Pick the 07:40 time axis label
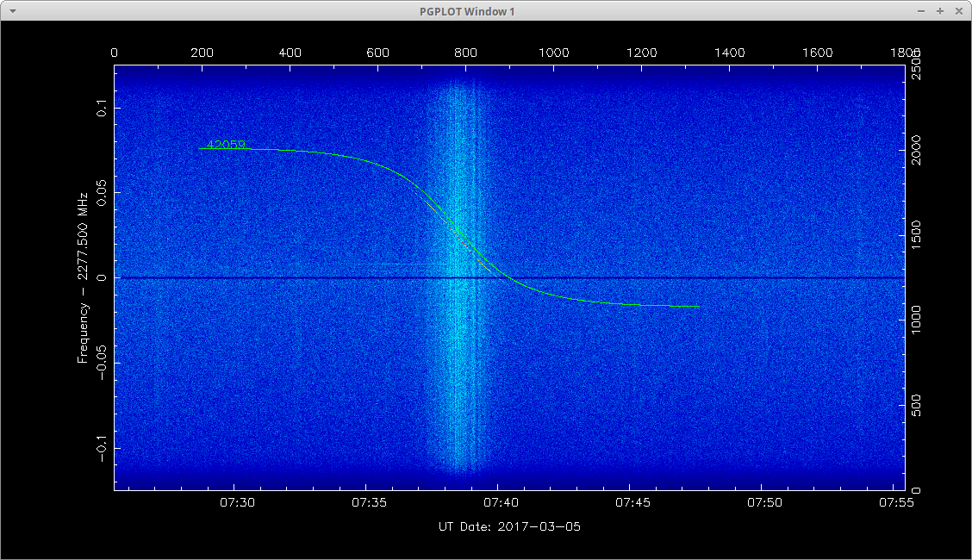This screenshot has height=560, width=972. (x=499, y=502)
